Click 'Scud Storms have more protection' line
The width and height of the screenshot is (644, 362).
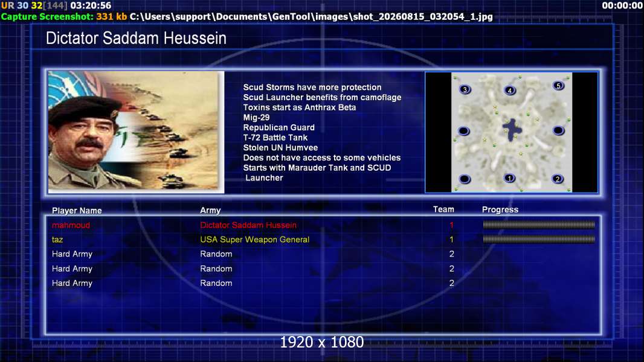point(312,87)
